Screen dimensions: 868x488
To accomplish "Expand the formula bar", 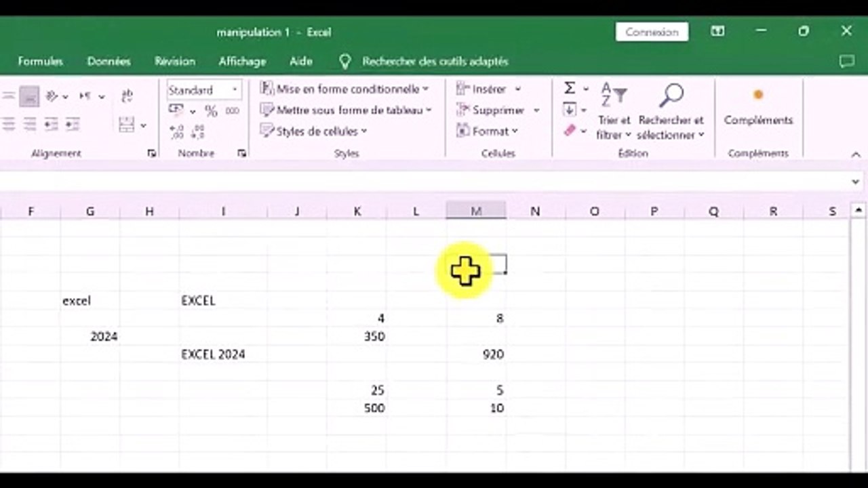I will pos(855,182).
